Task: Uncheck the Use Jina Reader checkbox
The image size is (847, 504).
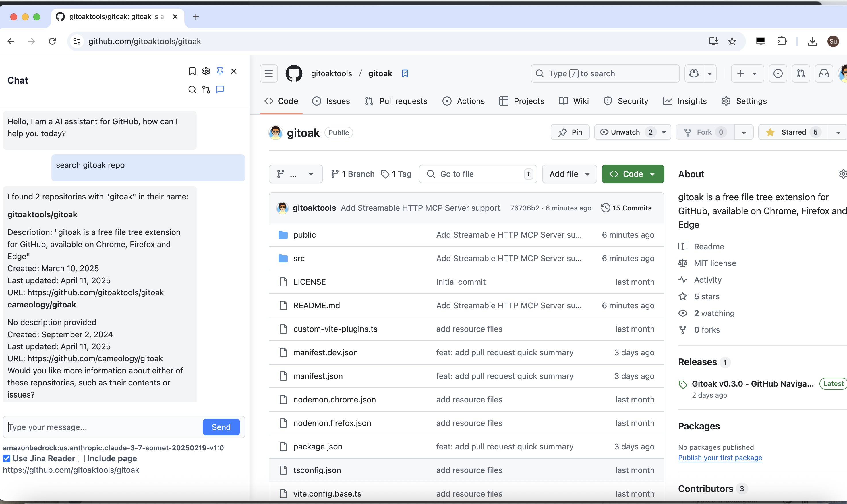Action: point(6,458)
